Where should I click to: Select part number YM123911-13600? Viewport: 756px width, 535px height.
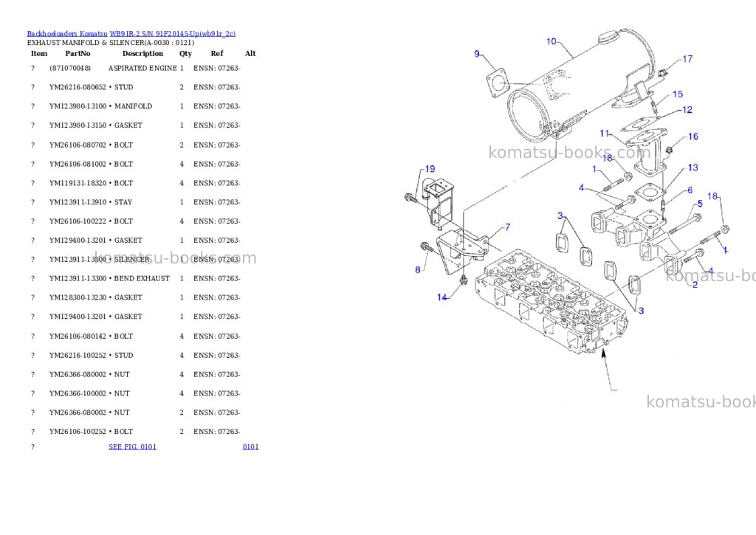(x=78, y=259)
